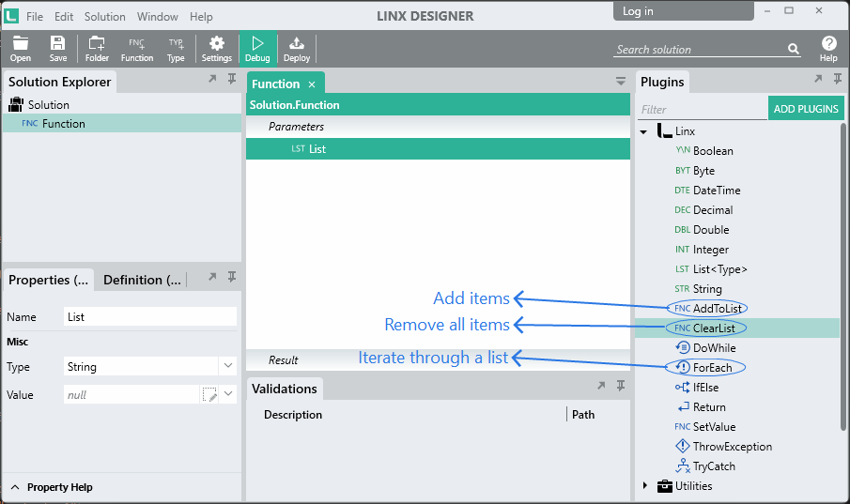Start Debug with the play icon
The image size is (850, 504).
coord(257,49)
